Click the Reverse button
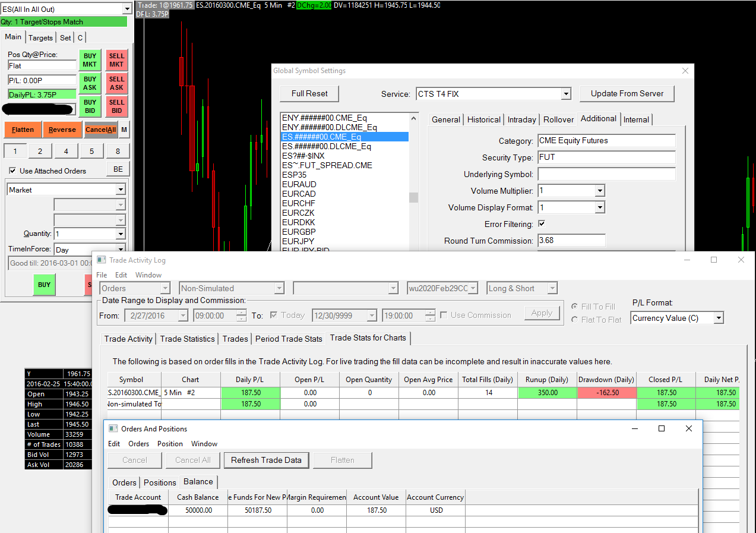The height and width of the screenshot is (533, 756). point(62,130)
